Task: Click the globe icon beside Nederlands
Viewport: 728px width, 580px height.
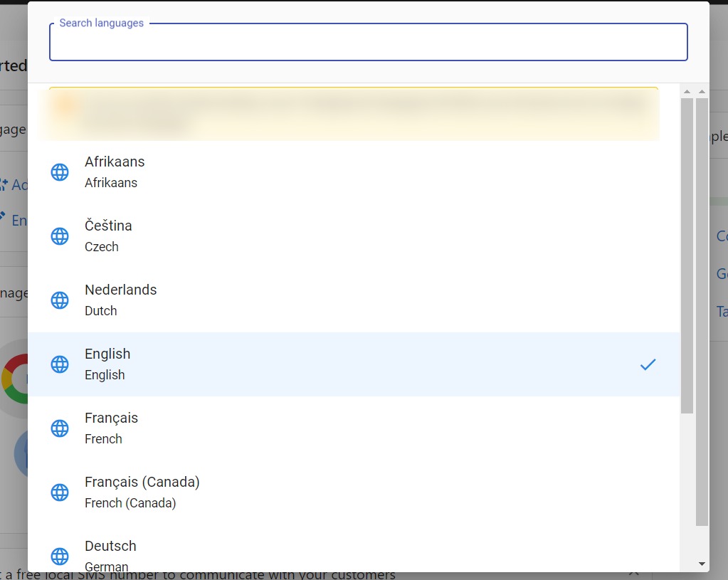Action: point(60,300)
